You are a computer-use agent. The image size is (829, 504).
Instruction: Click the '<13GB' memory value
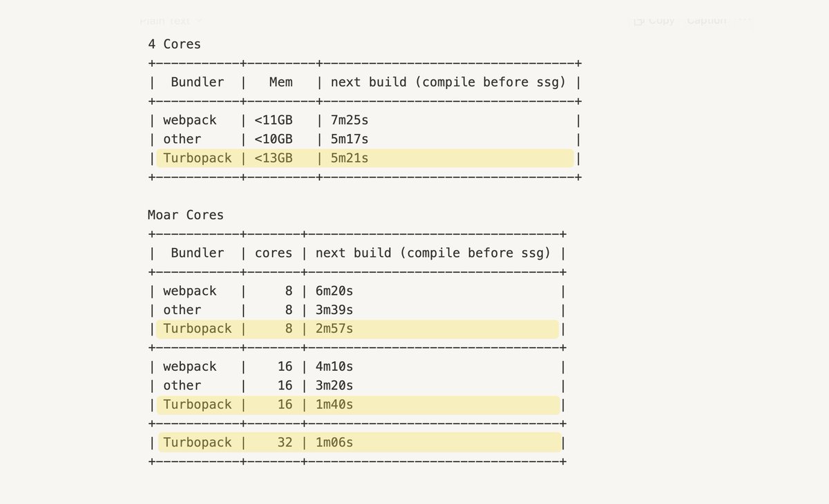click(x=274, y=158)
